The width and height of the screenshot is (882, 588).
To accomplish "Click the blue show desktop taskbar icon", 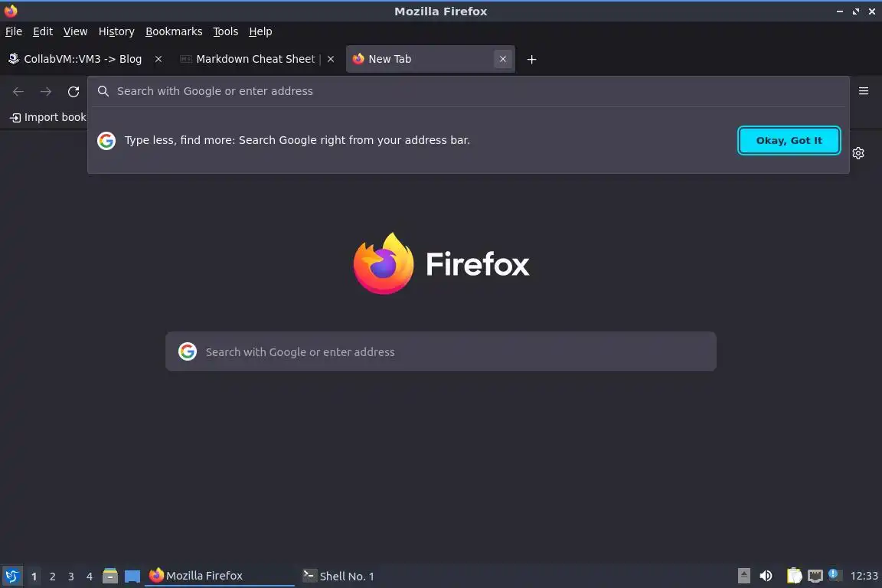I will click(132, 577).
